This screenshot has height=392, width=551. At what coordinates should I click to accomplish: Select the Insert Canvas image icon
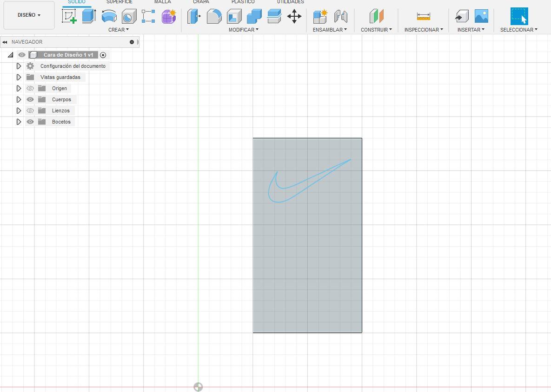point(481,16)
